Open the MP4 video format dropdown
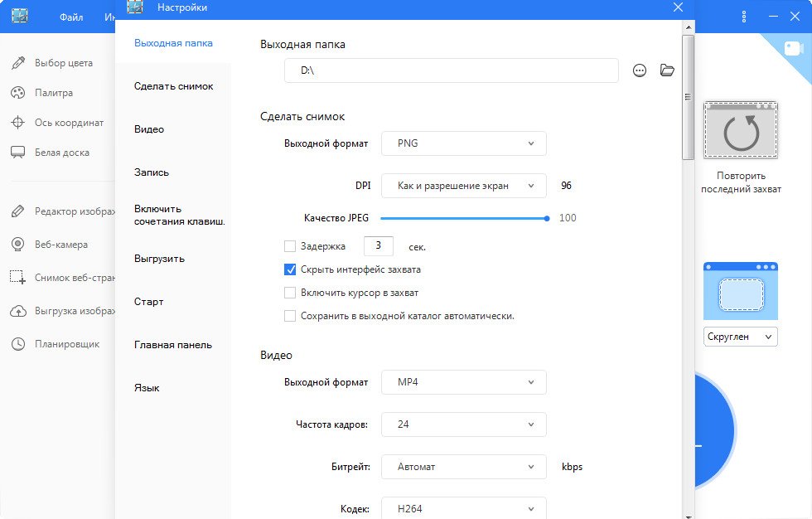This screenshot has height=519, width=812. click(463, 381)
